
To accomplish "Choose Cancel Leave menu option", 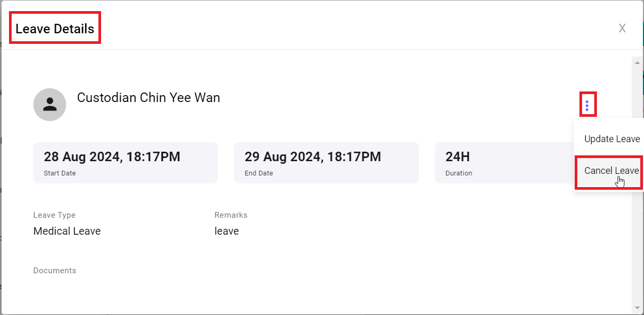I will pyautogui.click(x=611, y=171).
